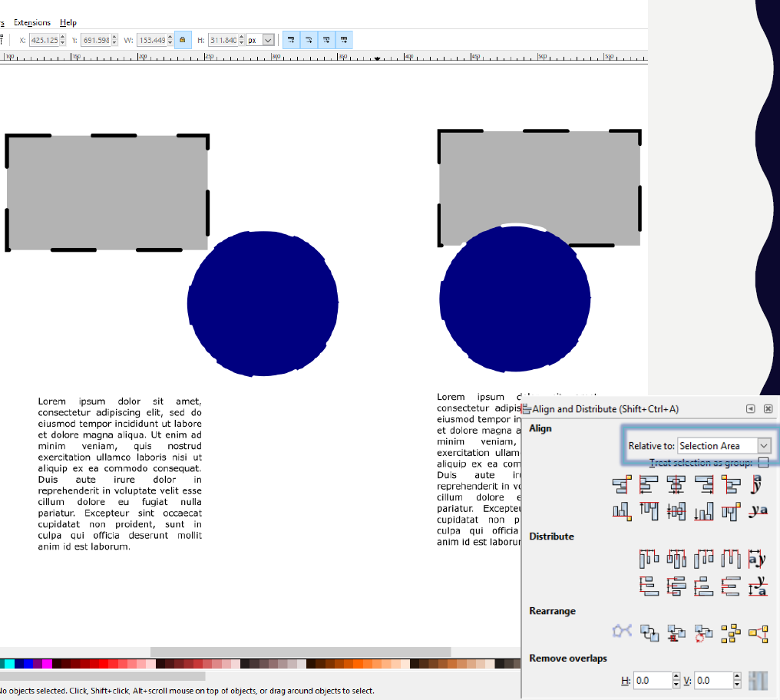Select the left dark blue circle
The image size is (780, 700).
(x=263, y=303)
